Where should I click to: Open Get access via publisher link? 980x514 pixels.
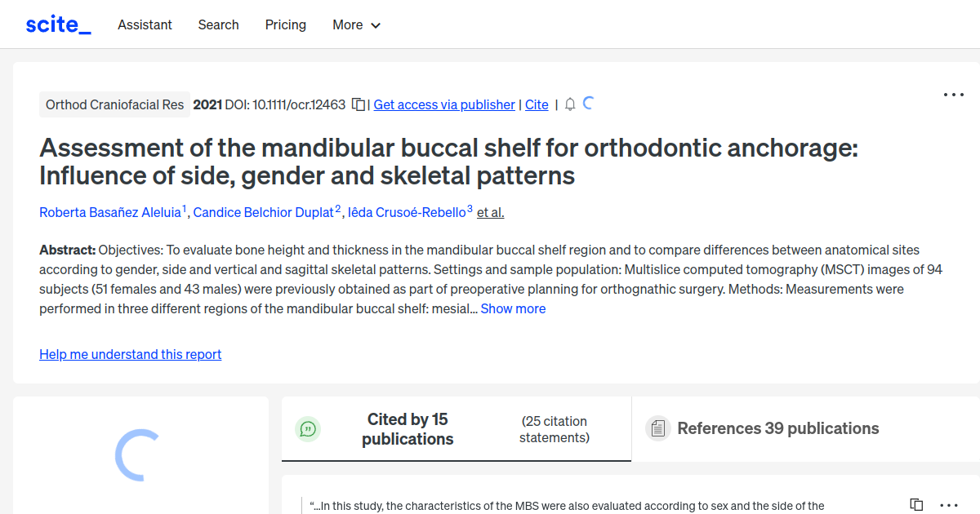[443, 104]
